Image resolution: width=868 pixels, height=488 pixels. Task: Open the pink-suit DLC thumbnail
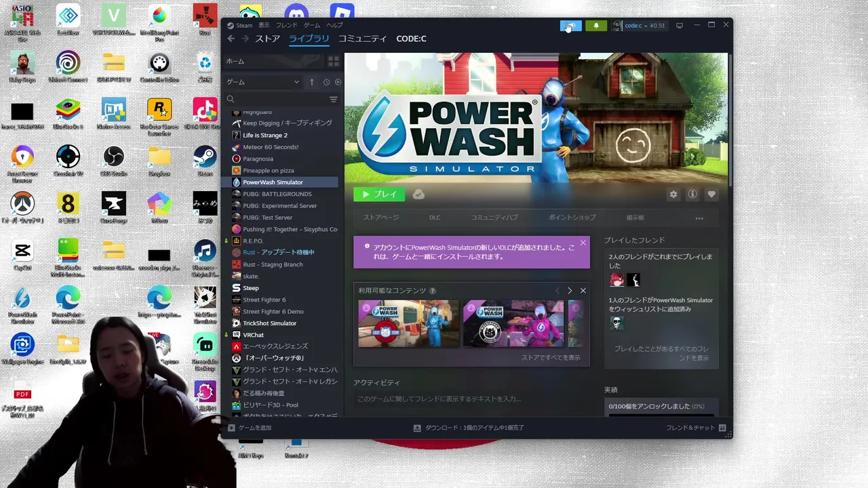[513, 323]
